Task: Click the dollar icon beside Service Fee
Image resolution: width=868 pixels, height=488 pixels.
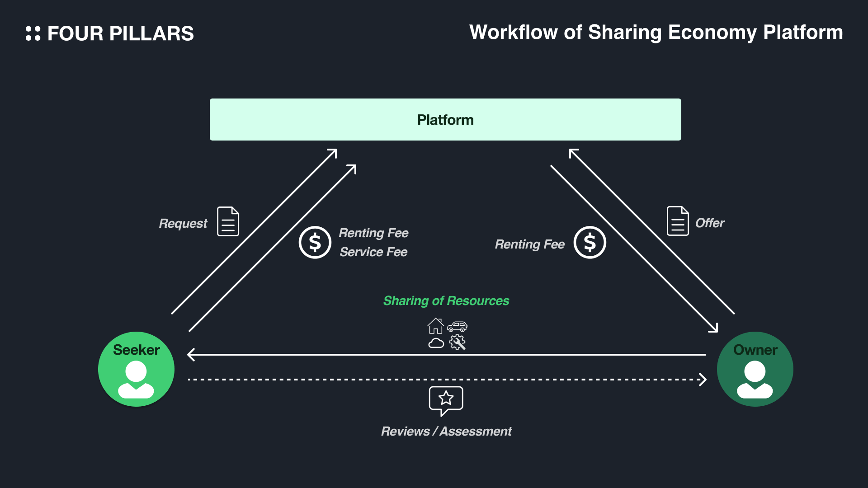Action: pyautogui.click(x=315, y=243)
